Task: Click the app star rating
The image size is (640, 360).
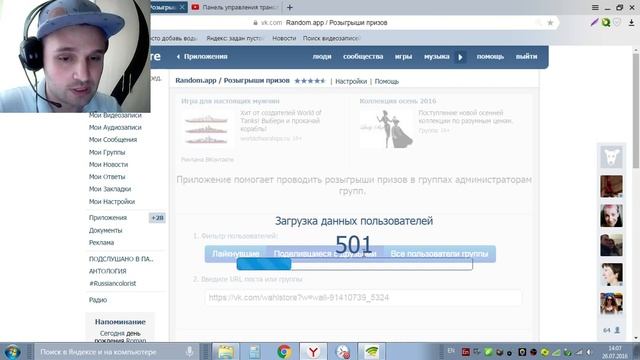Action: coord(310,81)
